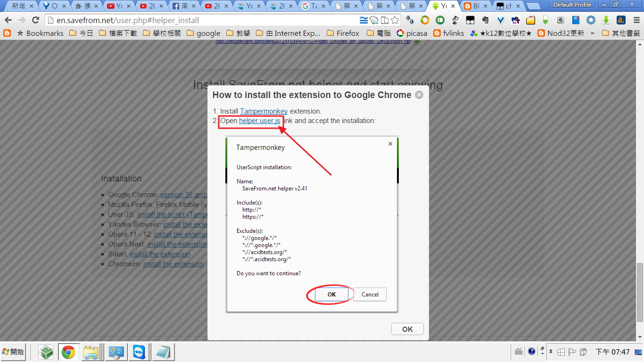Screen dimensions: 644x362
Task: Click the green box taskbar icon
Action: [46, 352]
